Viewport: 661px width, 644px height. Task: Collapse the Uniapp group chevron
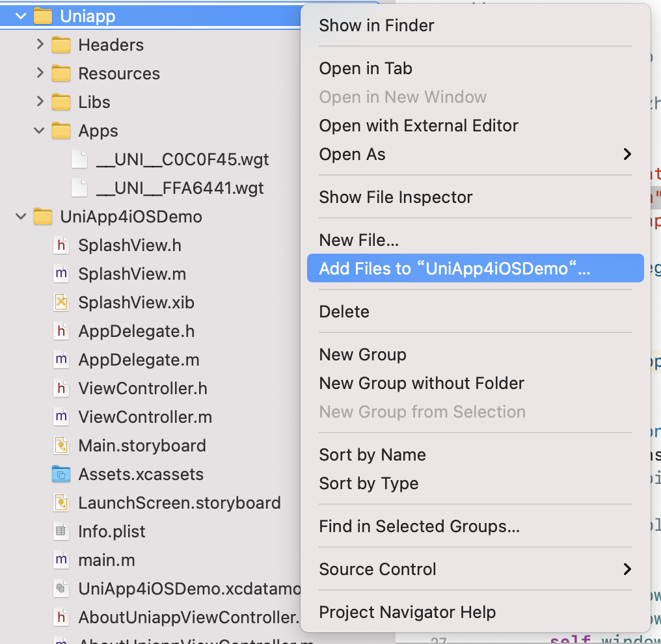point(21,16)
